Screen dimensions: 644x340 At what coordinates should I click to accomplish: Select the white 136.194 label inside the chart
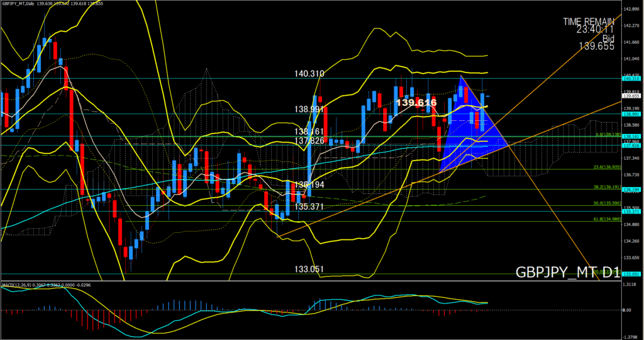(x=309, y=185)
